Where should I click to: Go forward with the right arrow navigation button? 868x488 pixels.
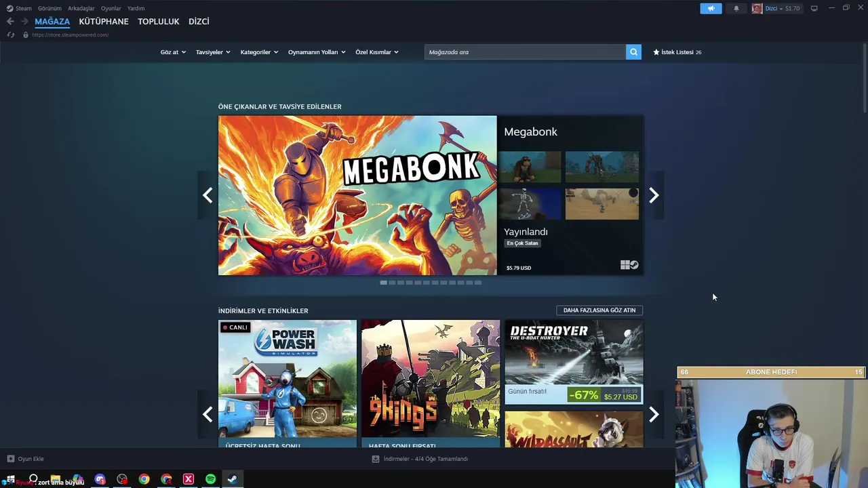click(x=24, y=22)
